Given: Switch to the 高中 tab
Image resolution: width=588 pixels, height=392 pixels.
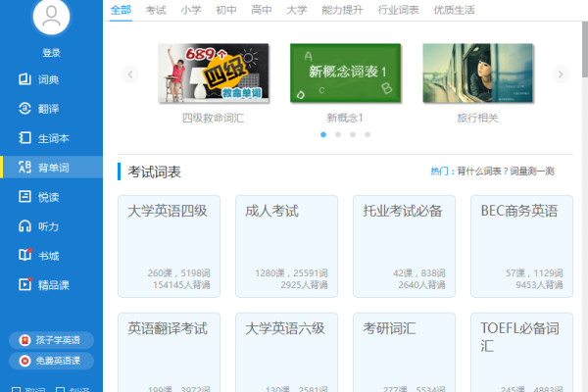Looking at the screenshot, I should pyautogui.click(x=262, y=10).
